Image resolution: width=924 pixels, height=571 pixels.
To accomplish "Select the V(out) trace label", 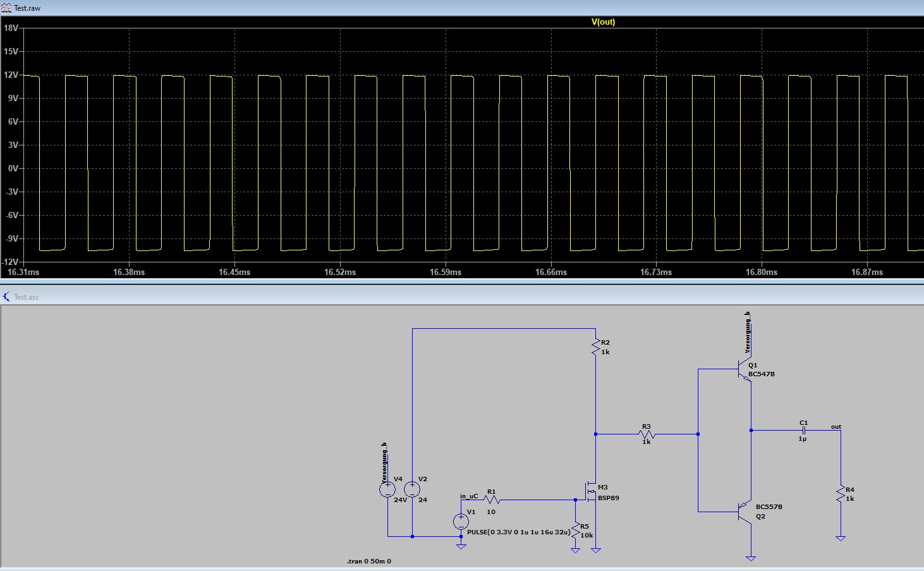I will pos(603,21).
